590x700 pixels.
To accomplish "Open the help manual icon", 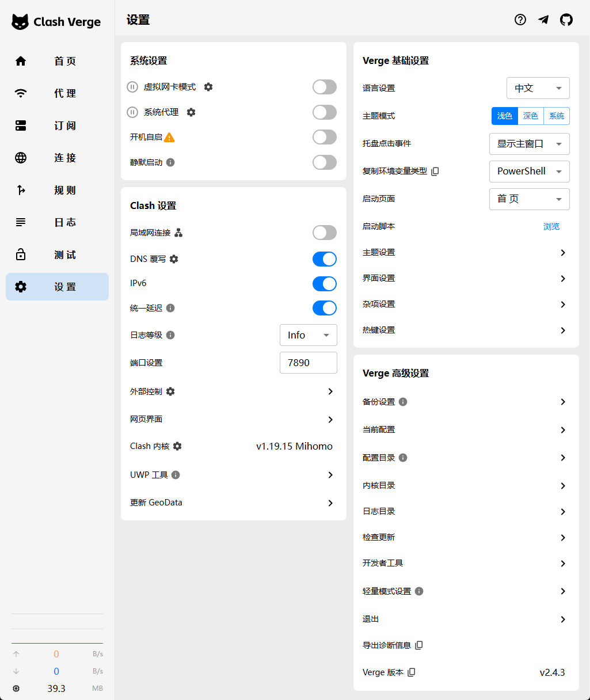I will pyautogui.click(x=520, y=20).
